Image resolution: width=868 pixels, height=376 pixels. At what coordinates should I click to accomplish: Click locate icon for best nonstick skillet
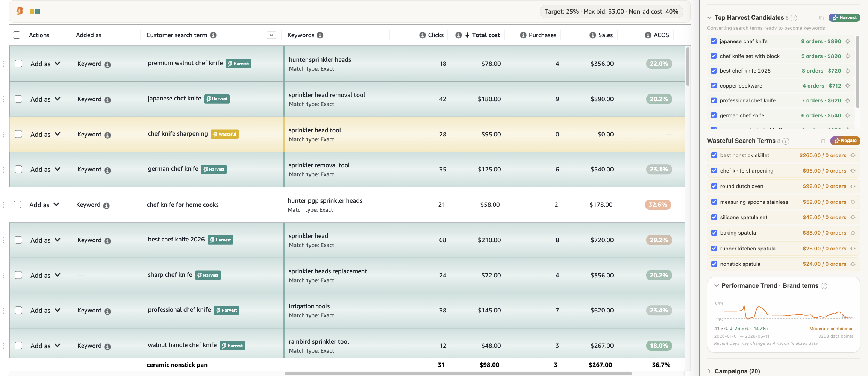pos(853,155)
